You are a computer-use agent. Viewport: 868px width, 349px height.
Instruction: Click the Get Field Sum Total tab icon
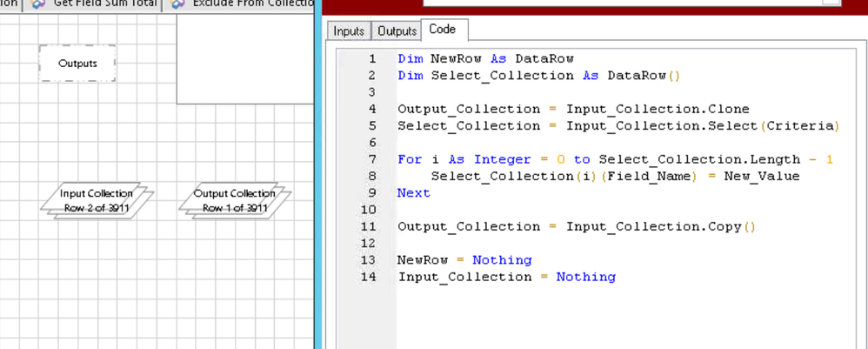click(39, 4)
